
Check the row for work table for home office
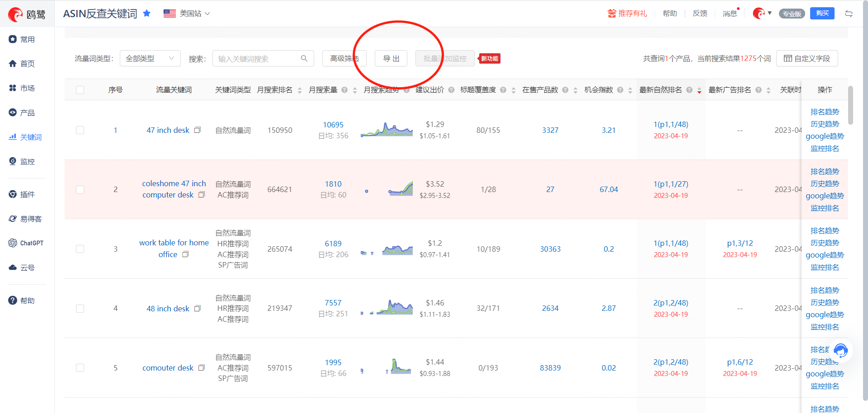coord(80,249)
